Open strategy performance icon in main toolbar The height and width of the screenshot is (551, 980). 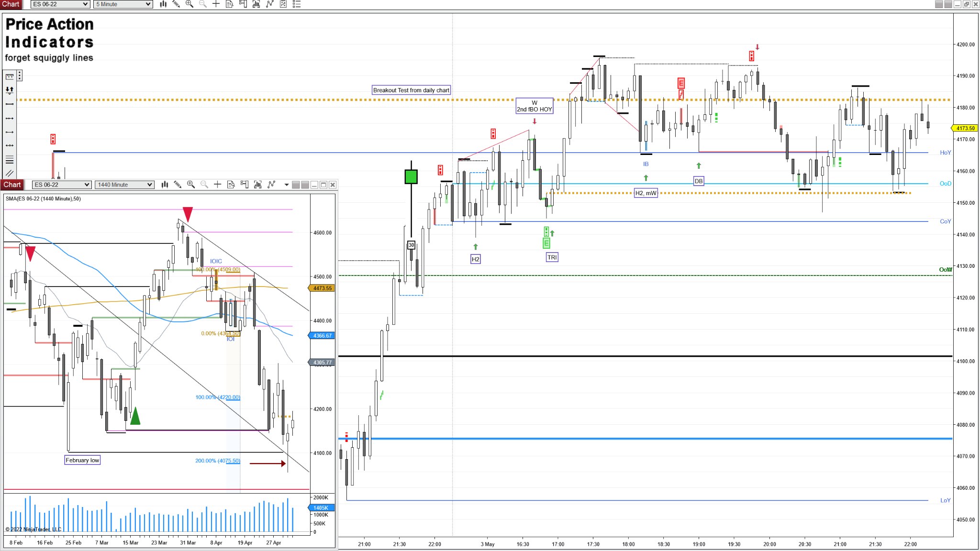click(283, 4)
